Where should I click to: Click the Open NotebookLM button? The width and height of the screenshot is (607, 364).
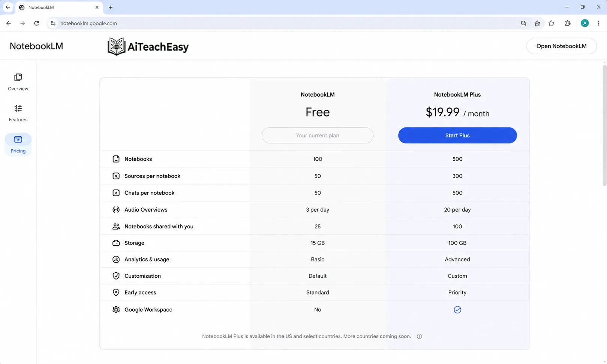pos(561,46)
